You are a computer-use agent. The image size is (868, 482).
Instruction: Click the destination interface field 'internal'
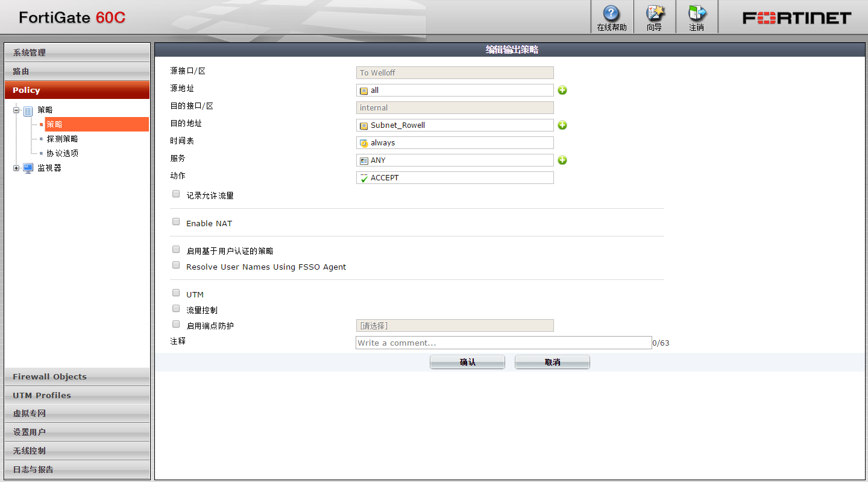(x=455, y=107)
